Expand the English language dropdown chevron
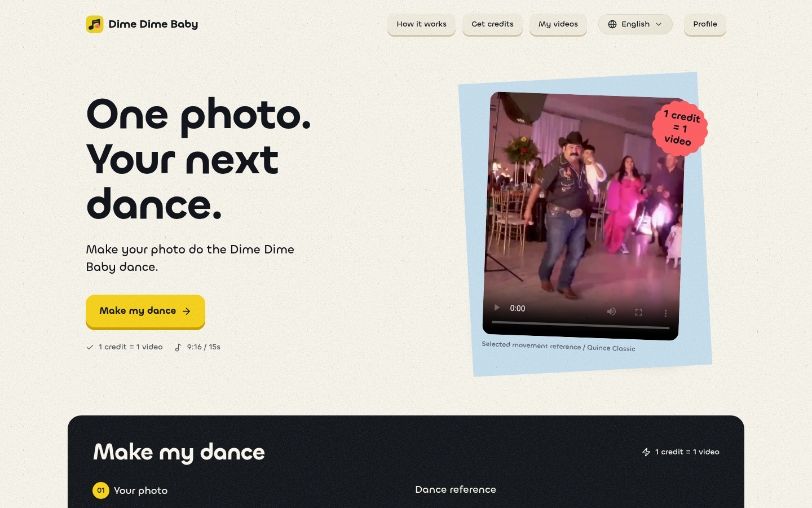 (x=659, y=24)
